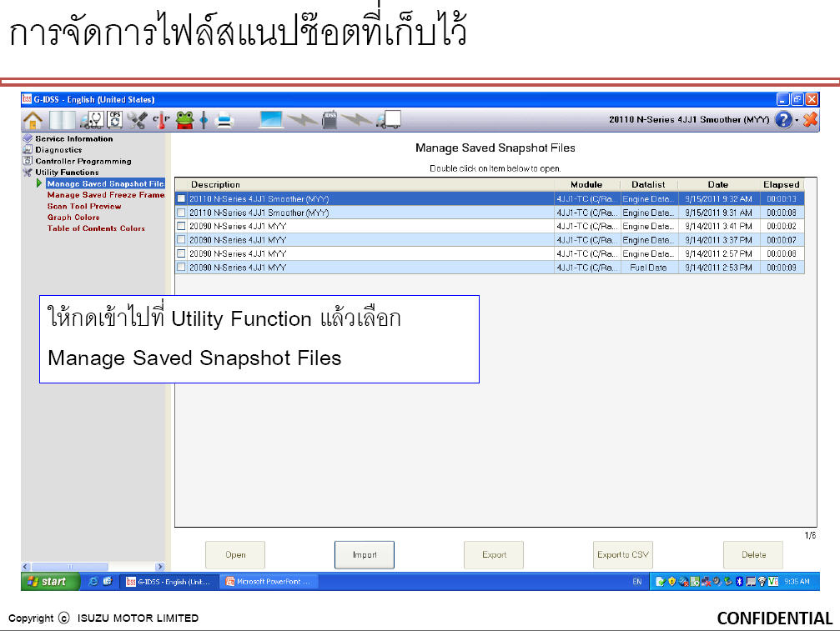Open the diagnostics stethoscope toolbar icon
This screenshot has width=840, height=631.
(92, 120)
